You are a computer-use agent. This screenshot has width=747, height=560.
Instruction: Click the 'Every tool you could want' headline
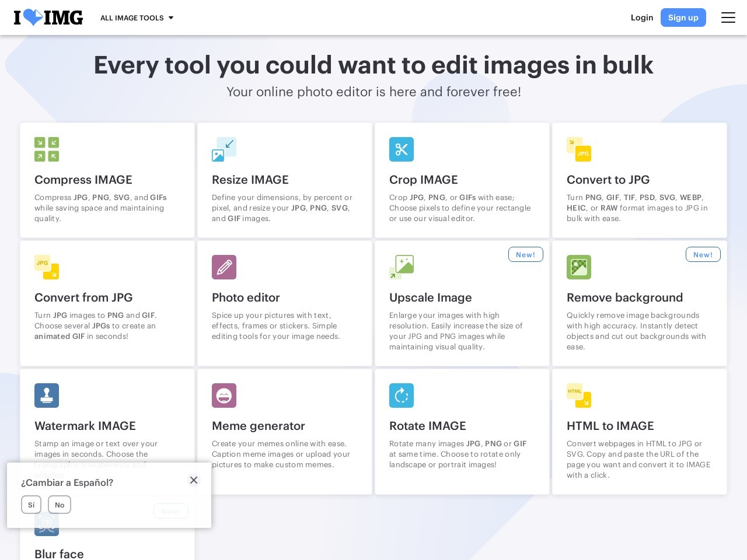[373, 65]
